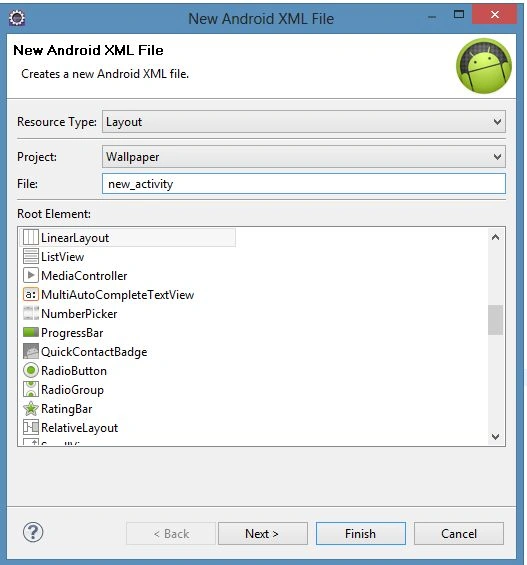Viewport: 527px width, 565px height.
Task: Click the root element list scrollbar thumb
Action: [495, 320]
